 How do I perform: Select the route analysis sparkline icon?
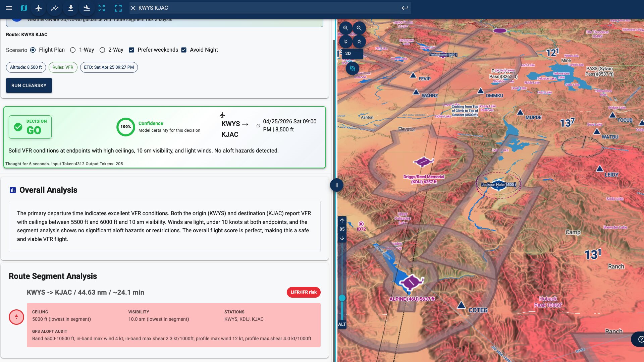(x=54, y=8)
